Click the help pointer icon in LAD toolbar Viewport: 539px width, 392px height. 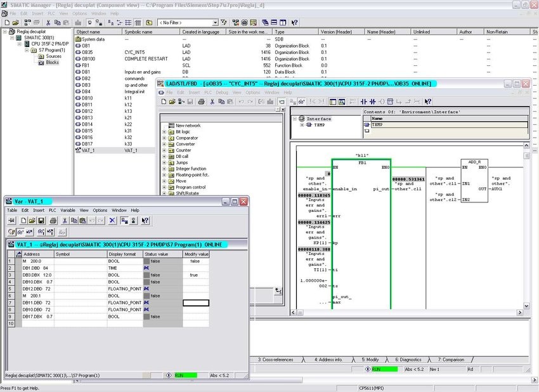point(427,101)
